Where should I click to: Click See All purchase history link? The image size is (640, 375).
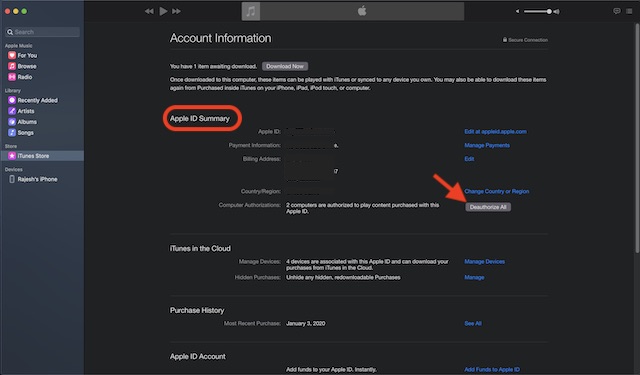(473, 324)
